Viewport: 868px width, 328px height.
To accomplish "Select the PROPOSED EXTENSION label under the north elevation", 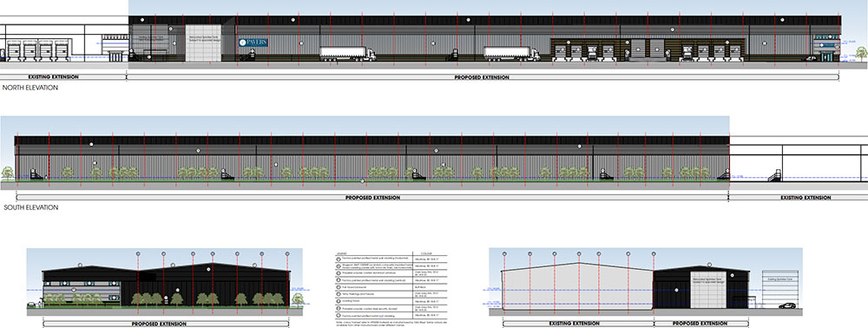I will (482, 77).
